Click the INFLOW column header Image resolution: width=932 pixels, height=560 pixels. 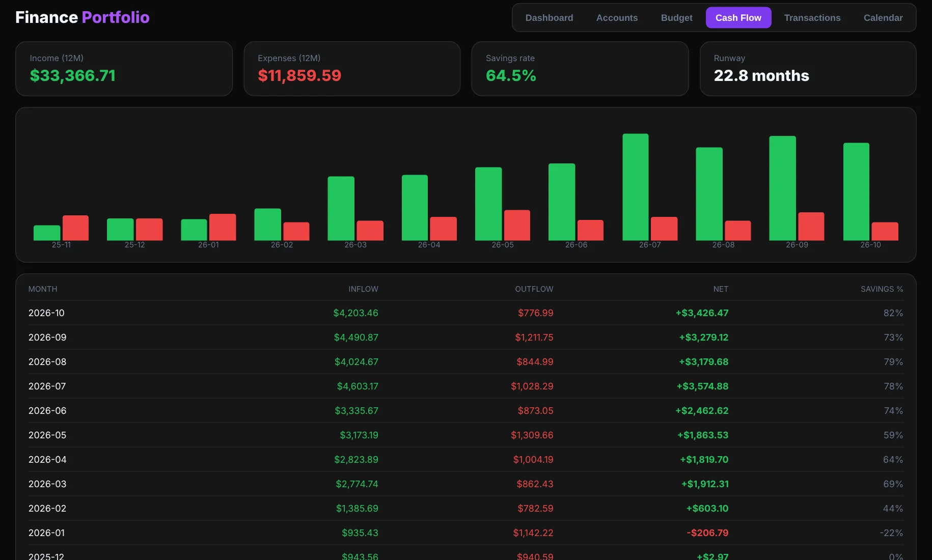(363, 289)
